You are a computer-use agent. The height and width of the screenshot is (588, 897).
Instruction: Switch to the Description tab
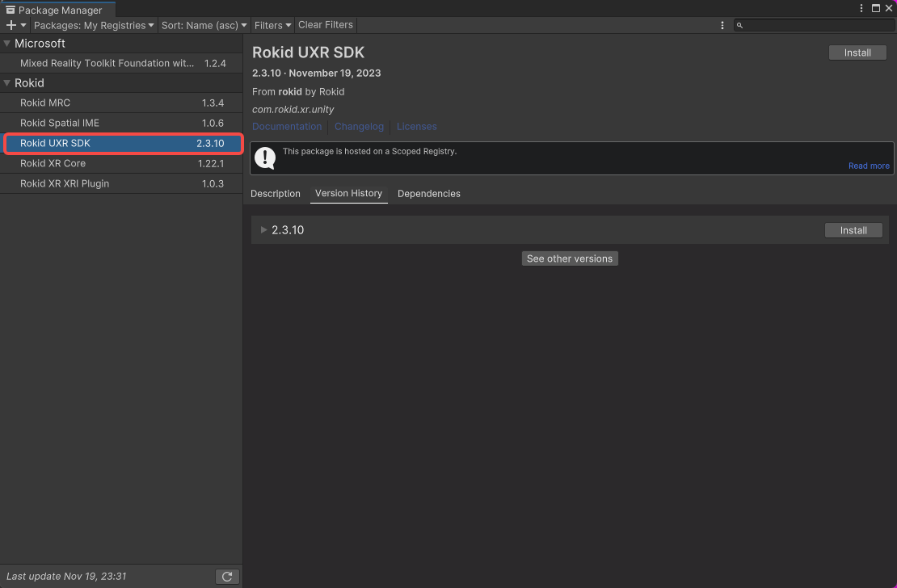point(276,194)
